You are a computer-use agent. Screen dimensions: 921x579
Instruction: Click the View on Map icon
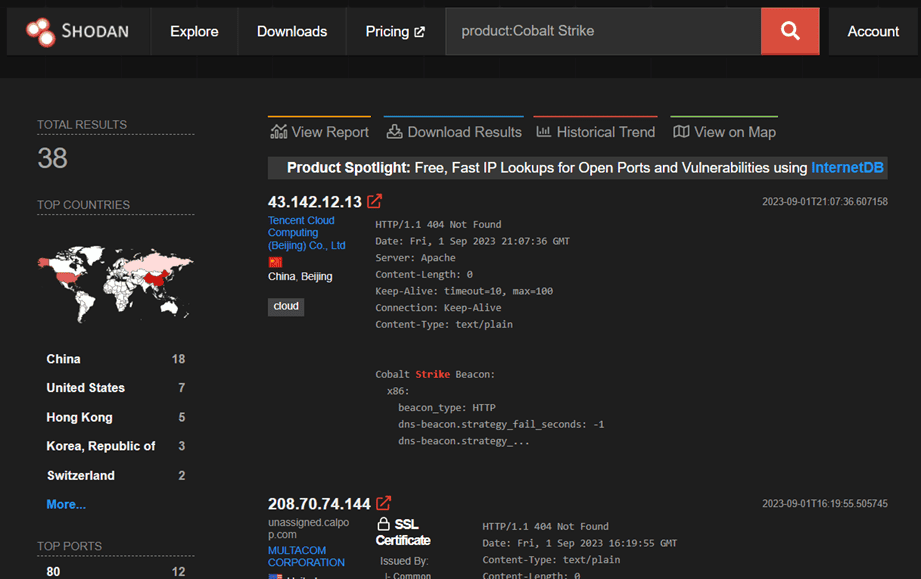(681, 132)
